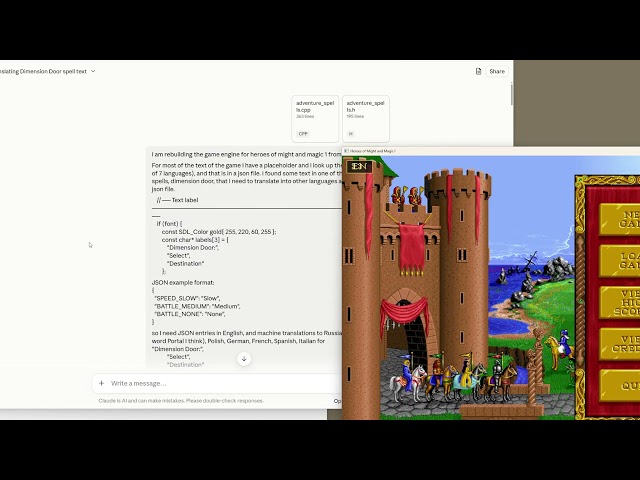The height and width of the screenshot is (480, 640).
Task: Click the Heroes of Might and Magic title icon
Action: [346, 151]
